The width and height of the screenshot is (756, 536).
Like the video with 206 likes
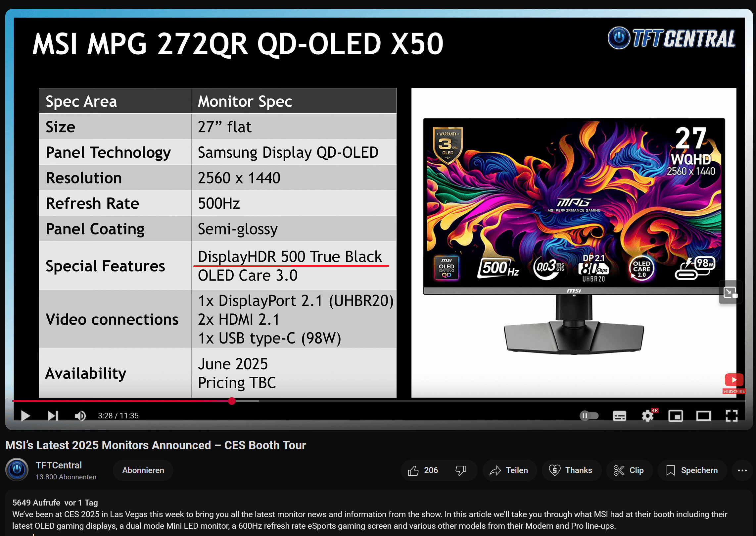[423, 470]
